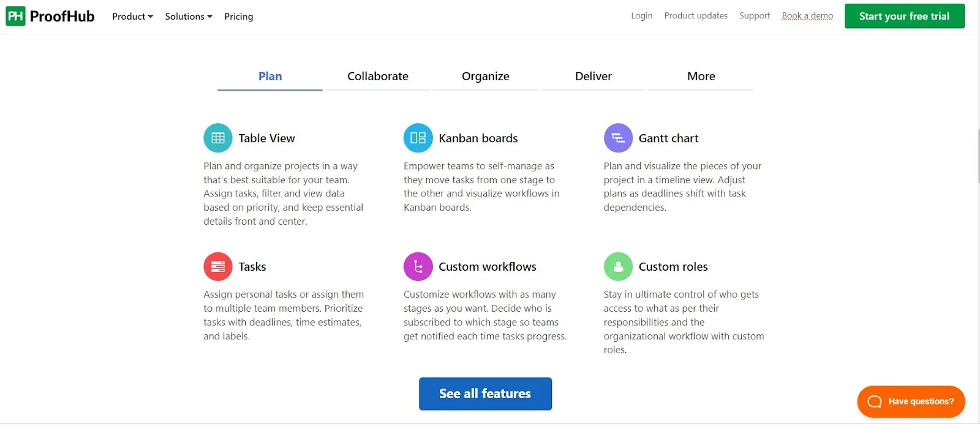Image resolution: width=980 pixels, height=425 pixels.
Task: Switch to the Plan tab
Action: click(269, 76)
